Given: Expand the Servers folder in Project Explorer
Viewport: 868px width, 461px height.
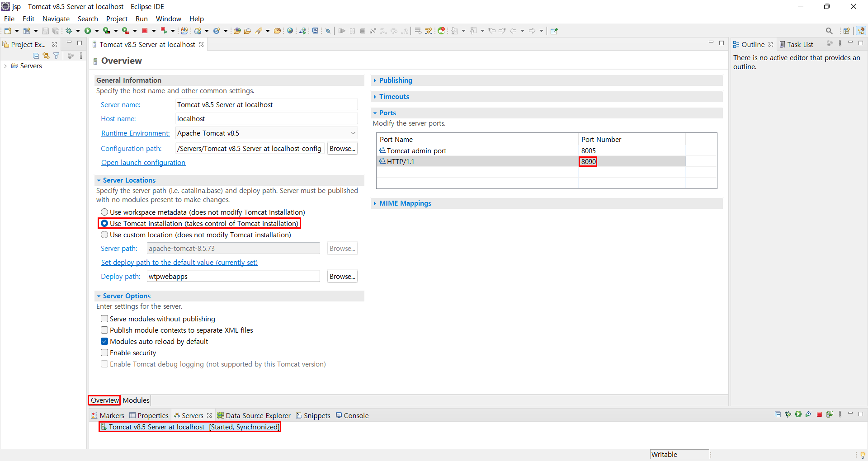Looking at the screenshot, I should pyautogui.click(x=5, y=66).
